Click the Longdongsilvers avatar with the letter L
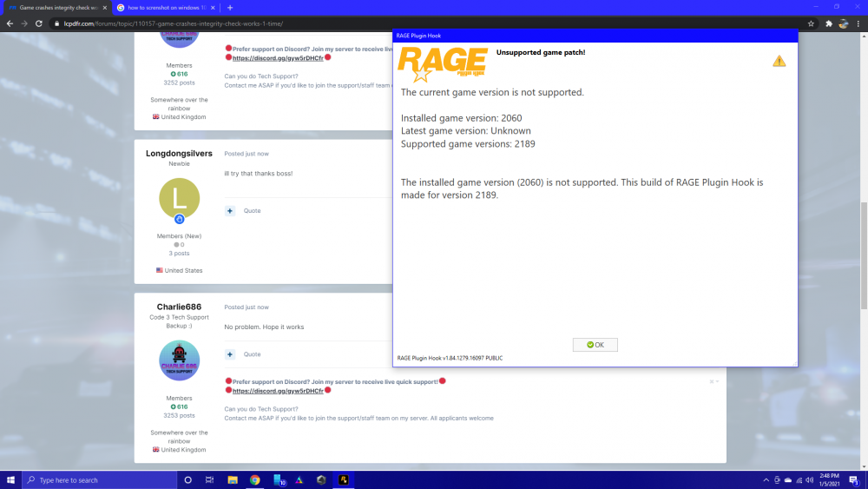 coord(179,198)
